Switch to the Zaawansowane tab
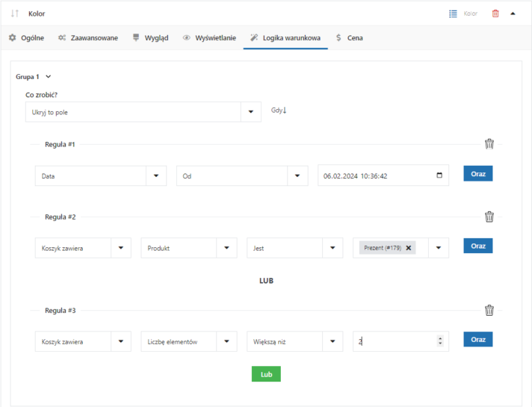The height and width of the screenshot is (407, 532). point(88,37)
